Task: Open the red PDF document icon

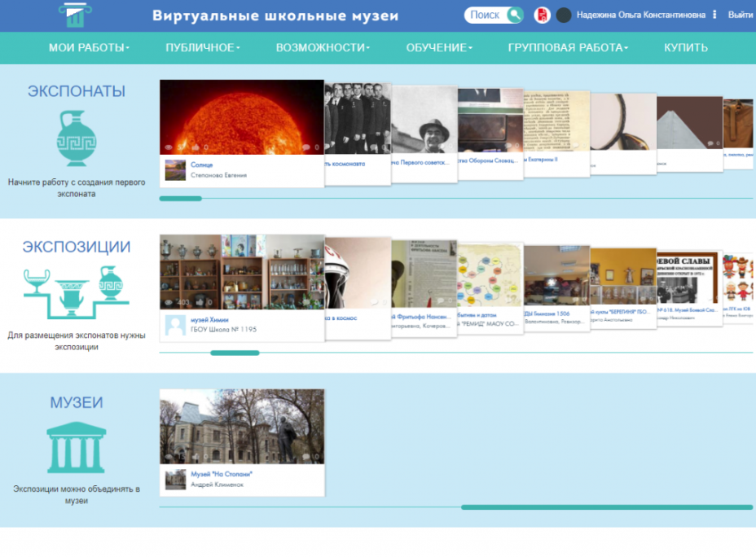Action: pos(542,15)
